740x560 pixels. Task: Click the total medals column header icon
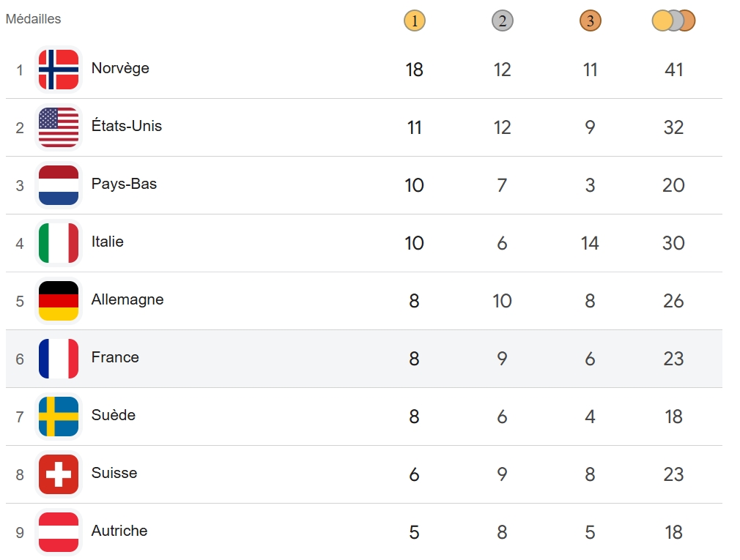673,20
